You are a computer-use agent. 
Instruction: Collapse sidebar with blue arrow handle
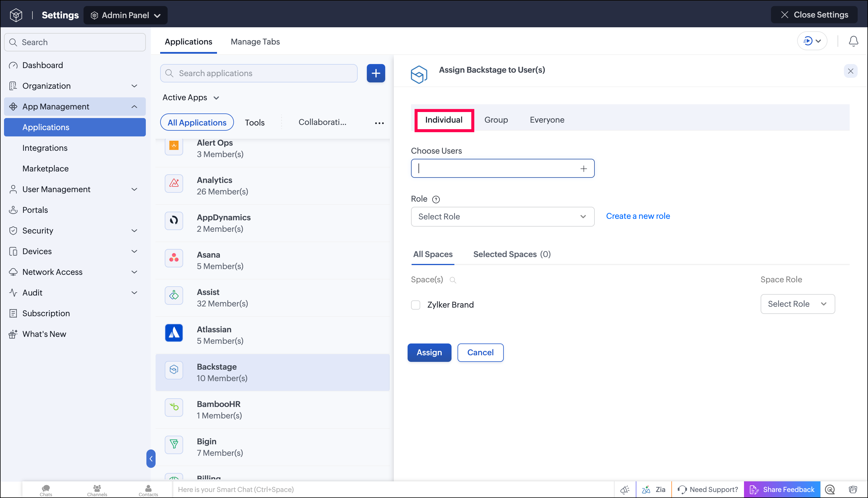[151, 459]
